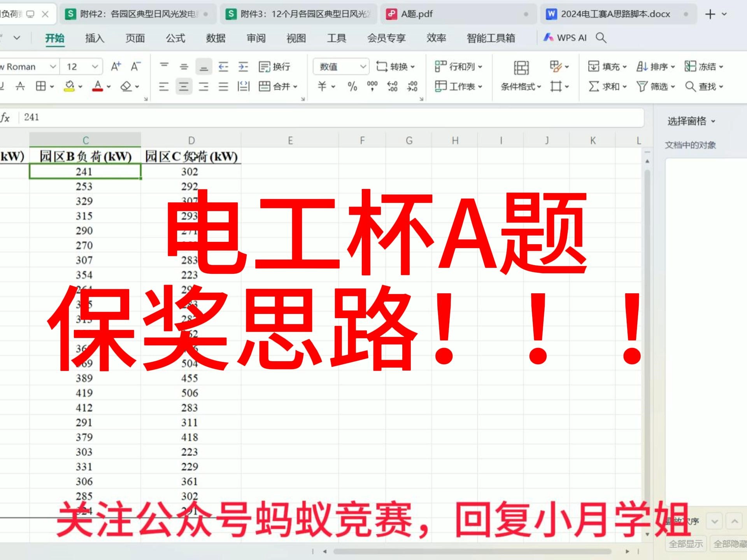Open 行和列 rows and columns menu

tap(458, 66)
